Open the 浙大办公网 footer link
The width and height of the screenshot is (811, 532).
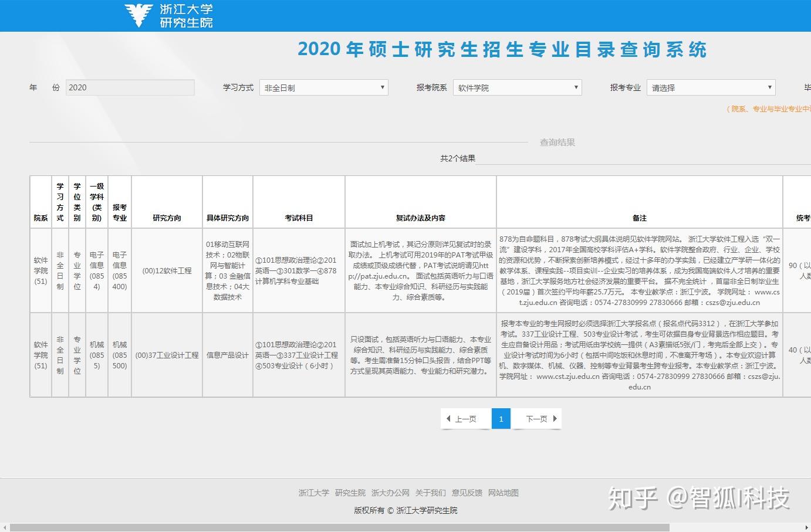tap(390, 493)
